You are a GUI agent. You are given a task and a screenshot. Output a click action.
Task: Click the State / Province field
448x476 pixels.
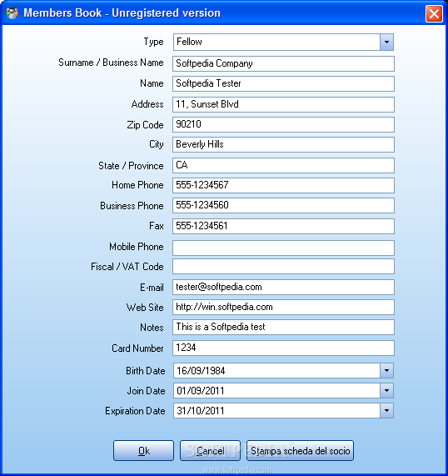[x=283, y=165]
